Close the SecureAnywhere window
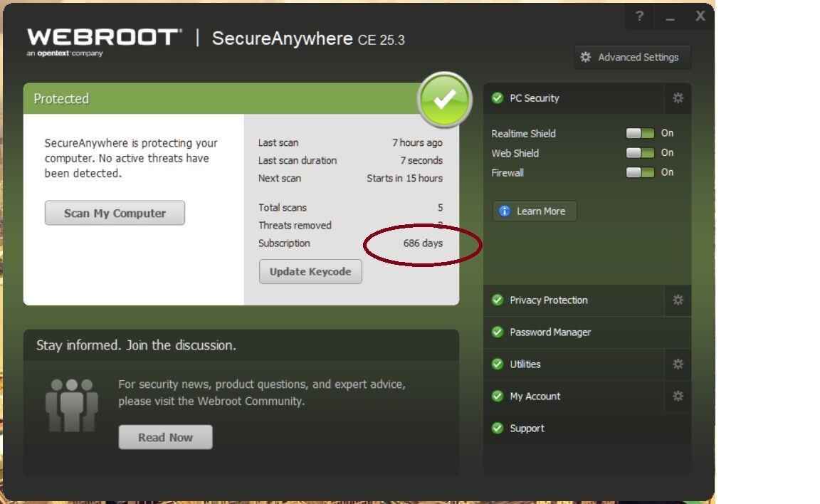The width and height of the screenshot is (820, 504). pyautogui.click(x=700, y=16)
